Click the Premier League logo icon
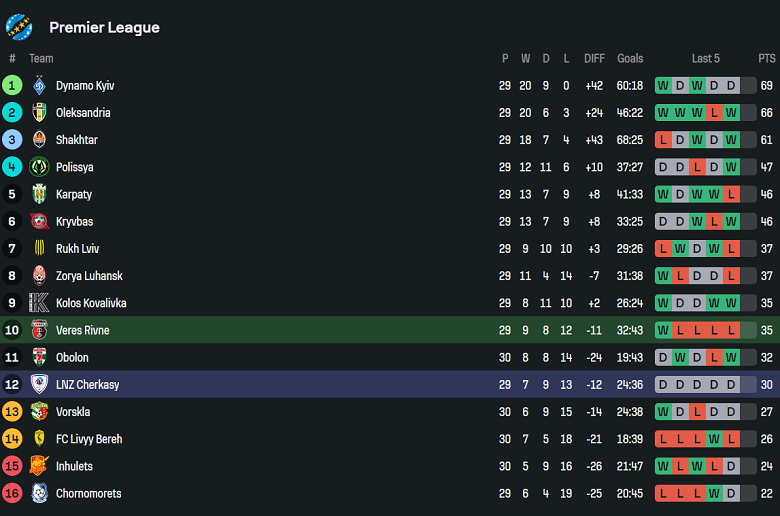The width and height of the screenshot is (780, 516). (19, 27)
